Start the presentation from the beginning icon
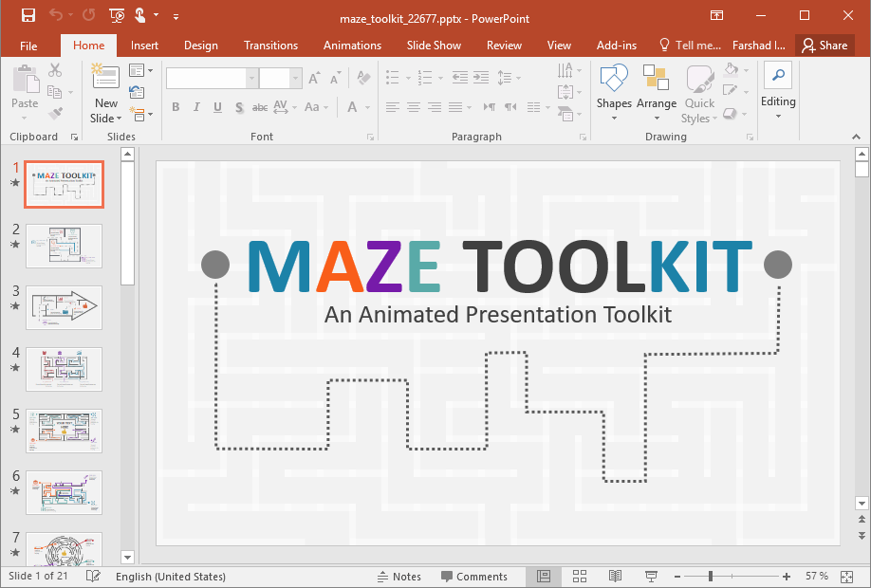 point(117,15)
